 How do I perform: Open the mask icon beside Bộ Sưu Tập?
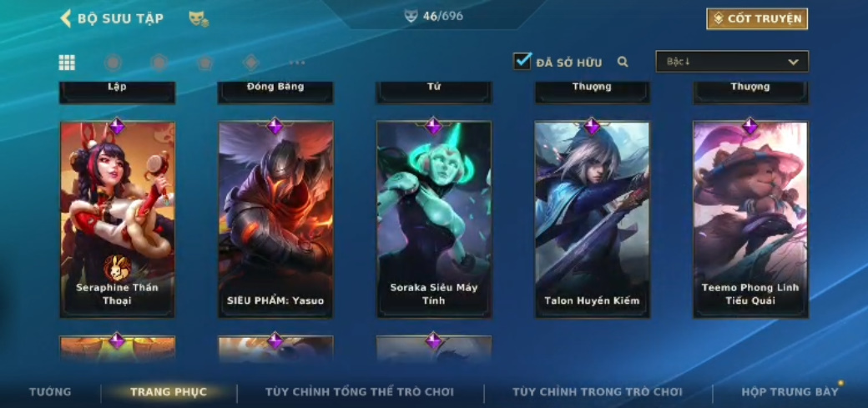[x=198, y=19]
